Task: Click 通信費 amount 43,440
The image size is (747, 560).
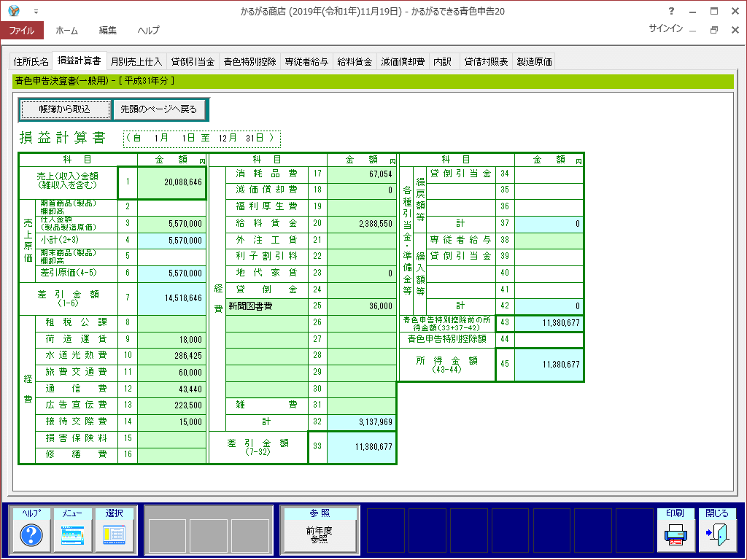Action: pos(172,389)
